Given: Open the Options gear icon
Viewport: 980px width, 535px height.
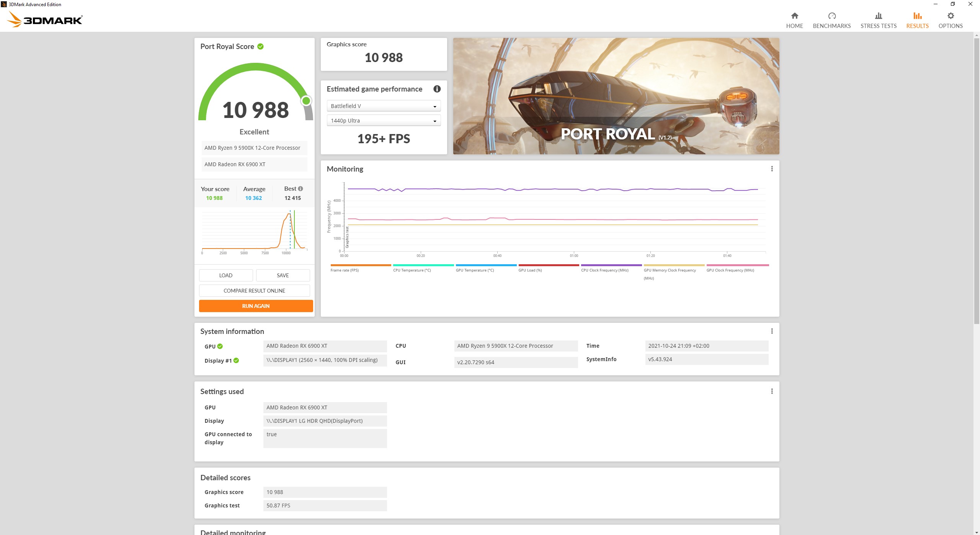Looking at the screenshot, I should [x=950, y=16].
